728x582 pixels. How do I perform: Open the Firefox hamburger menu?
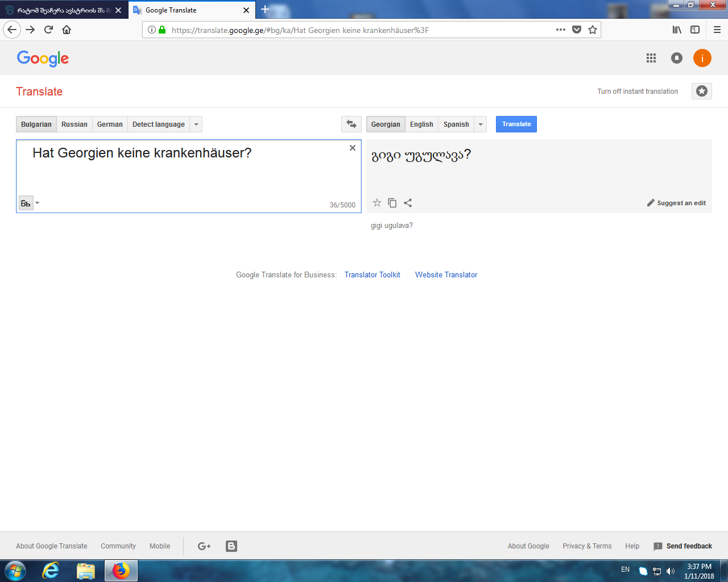point(717,30)
